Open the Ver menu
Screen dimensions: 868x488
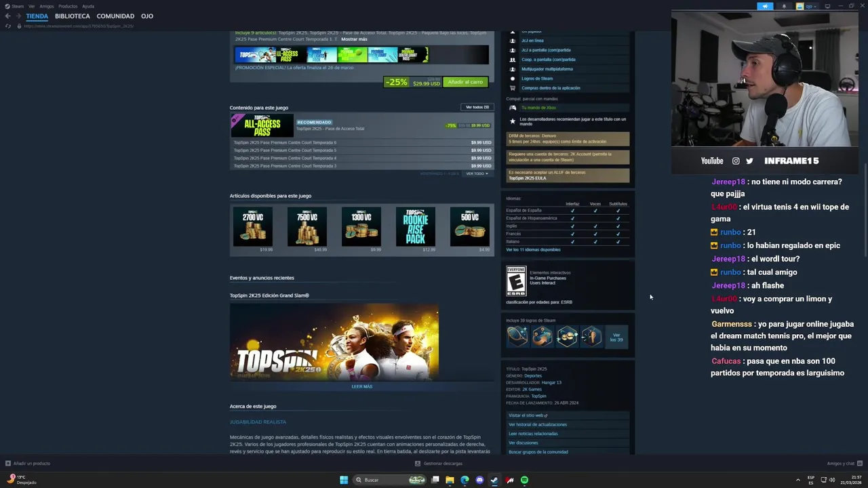31,6
